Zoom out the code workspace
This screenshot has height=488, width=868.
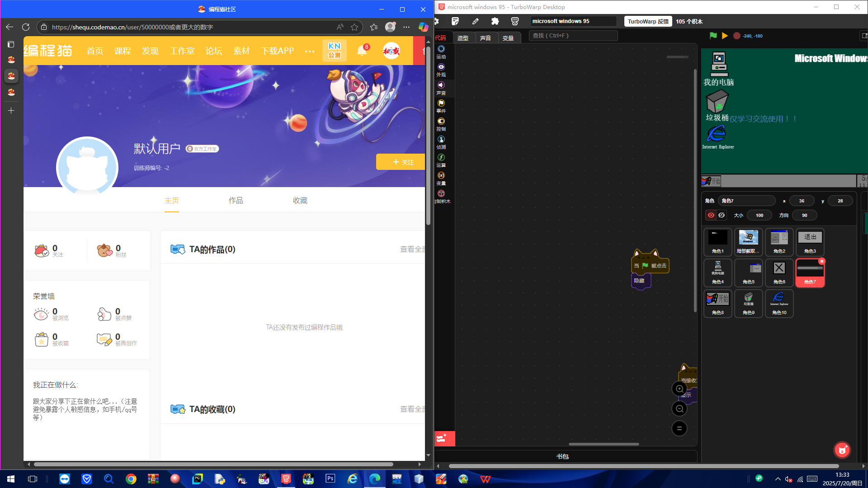coord(679,408)
